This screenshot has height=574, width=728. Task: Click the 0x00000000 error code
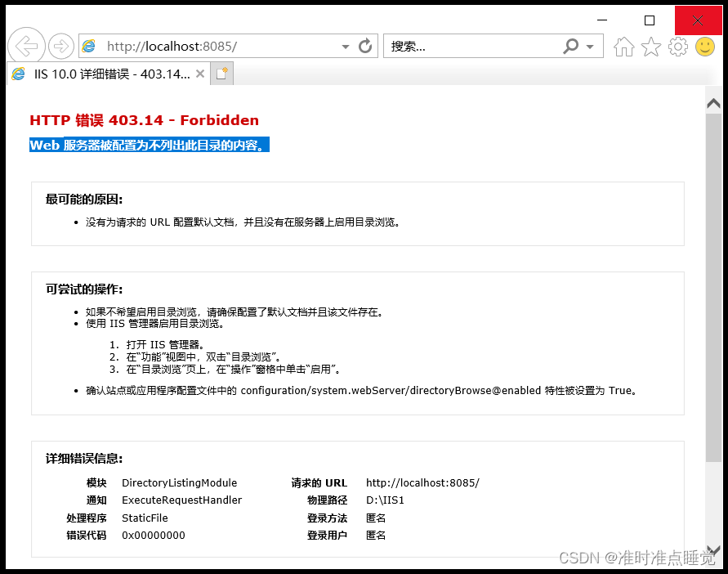(154, 536)
